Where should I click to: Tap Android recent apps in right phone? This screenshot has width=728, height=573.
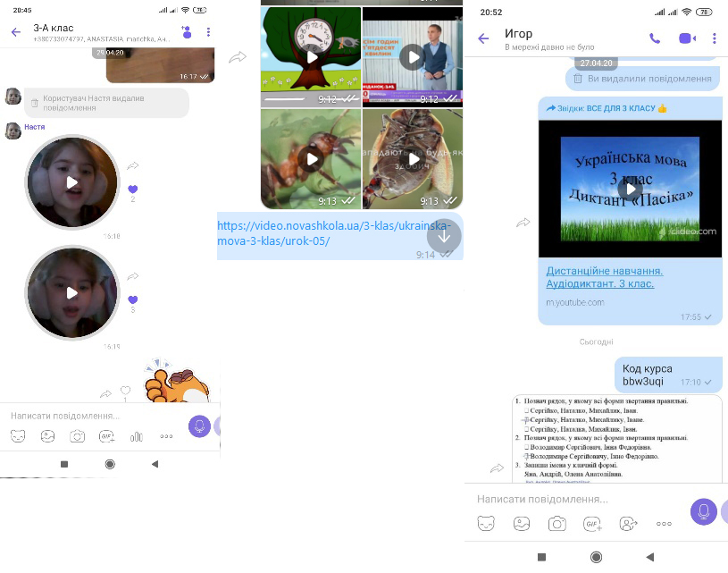(541, 557)
